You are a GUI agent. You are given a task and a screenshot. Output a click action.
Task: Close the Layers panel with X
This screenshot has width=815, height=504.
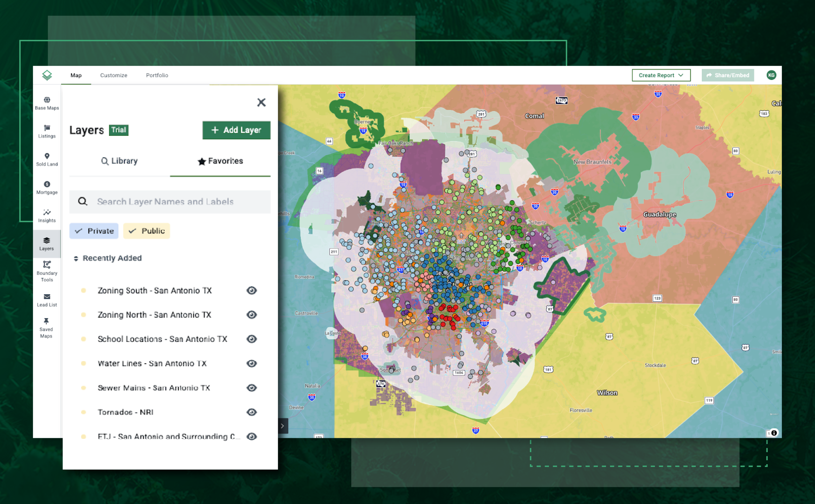pos(261,102)
